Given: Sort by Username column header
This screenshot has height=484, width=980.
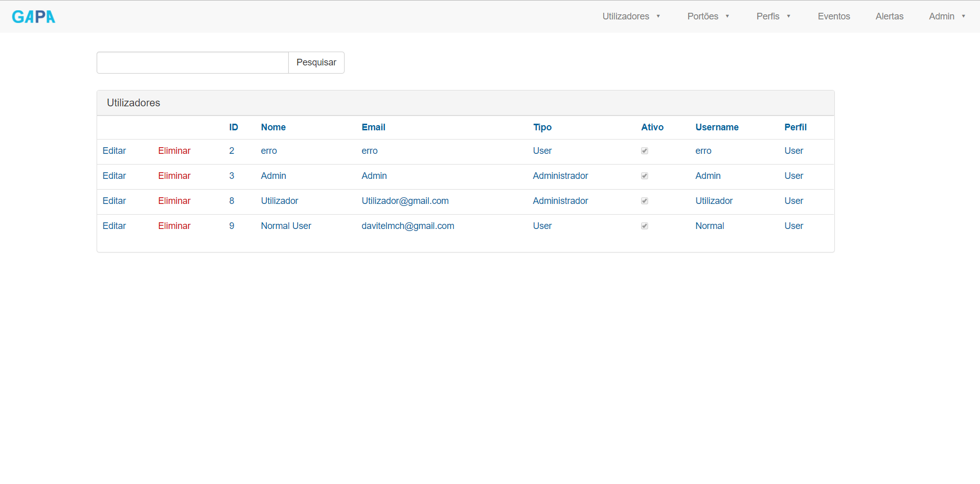Looking at the screenshot, I should tap(717, 127).
